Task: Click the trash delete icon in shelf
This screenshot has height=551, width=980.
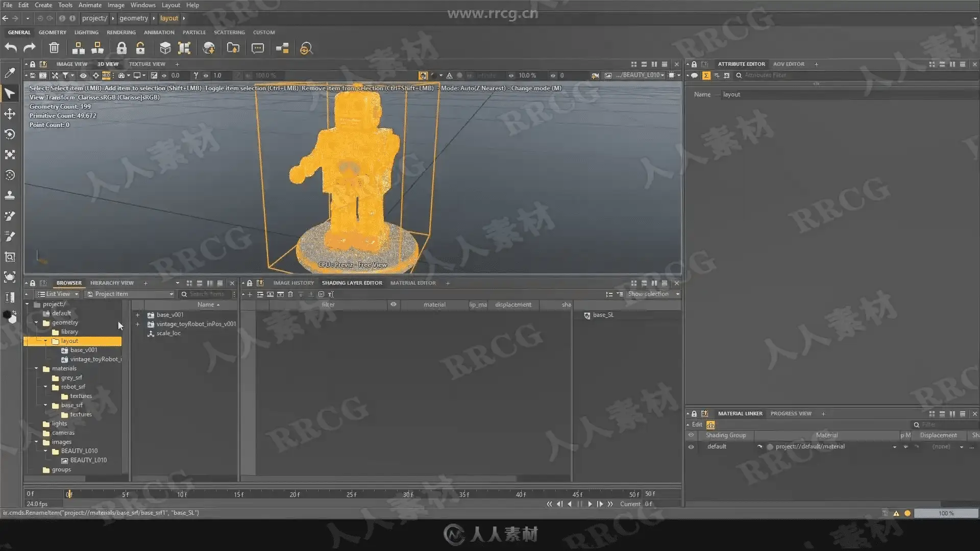Action: pos(54,48)
